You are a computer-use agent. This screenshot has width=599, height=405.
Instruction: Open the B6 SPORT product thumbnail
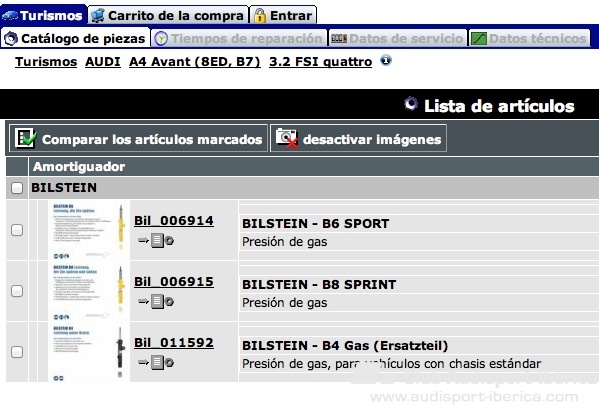tap(89, 230)
